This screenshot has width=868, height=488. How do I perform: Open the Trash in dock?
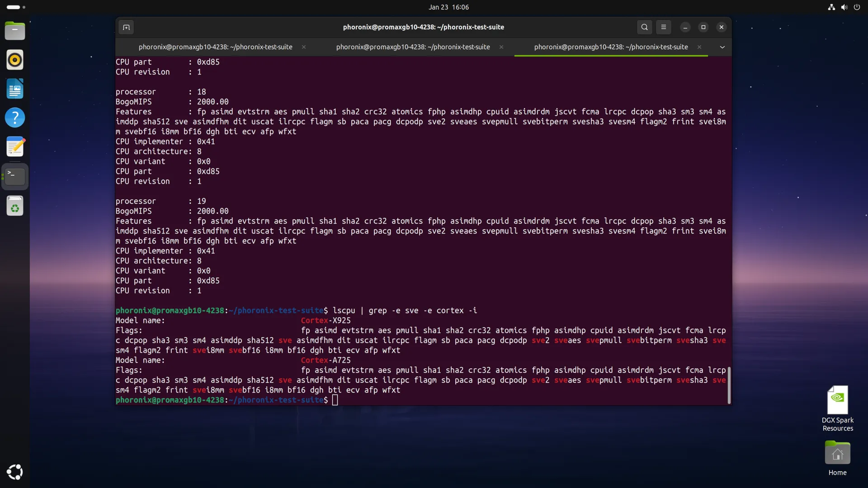tap(15, 206)
